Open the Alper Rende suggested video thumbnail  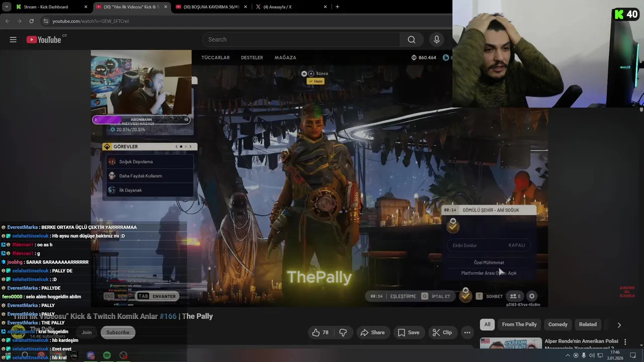coord(511,343)
